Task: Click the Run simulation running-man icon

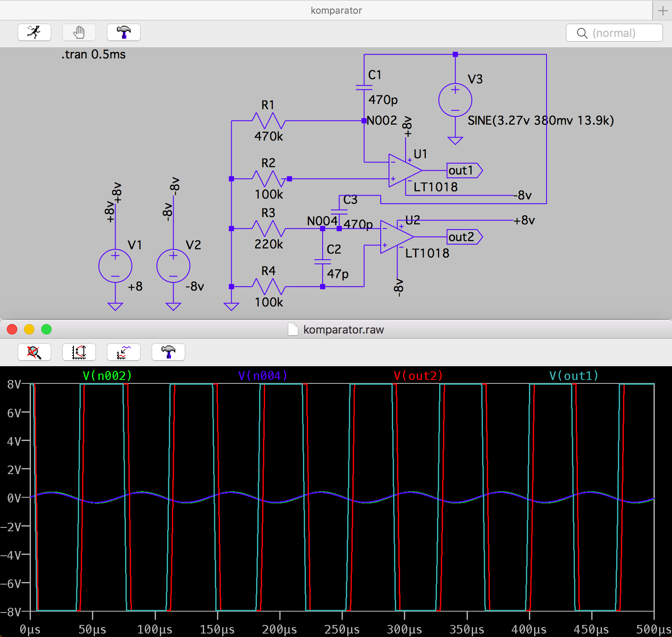Action: (34, 32)
